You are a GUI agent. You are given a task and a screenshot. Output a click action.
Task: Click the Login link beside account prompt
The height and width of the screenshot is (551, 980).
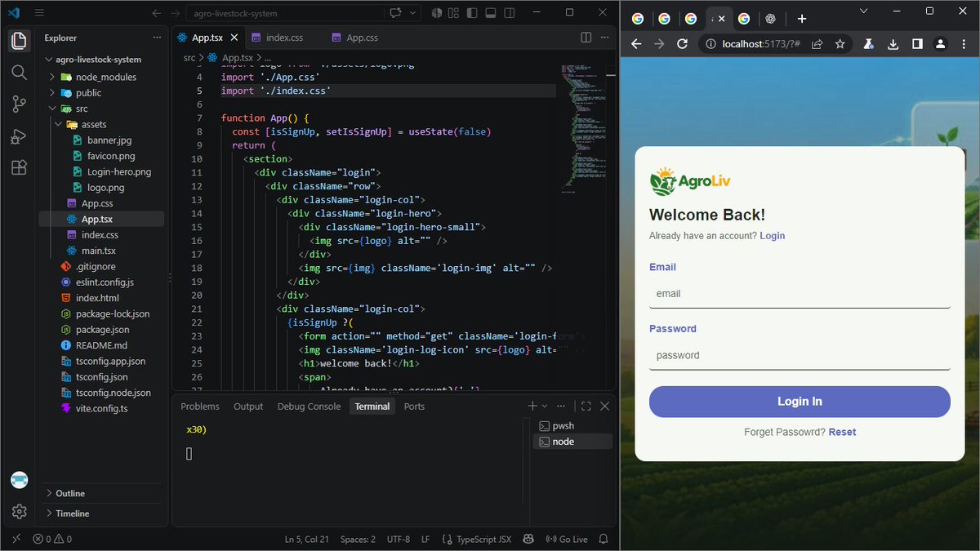pyautogui.click(x=773, y=236)
